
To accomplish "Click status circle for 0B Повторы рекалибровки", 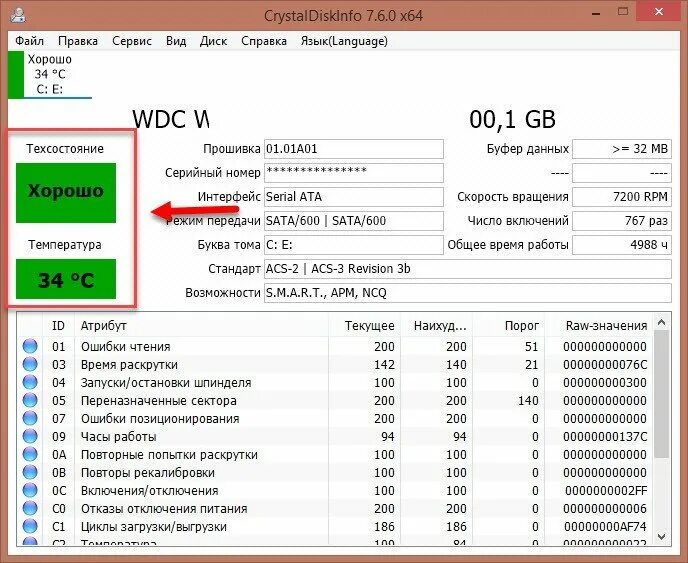I will coord(30,472).
